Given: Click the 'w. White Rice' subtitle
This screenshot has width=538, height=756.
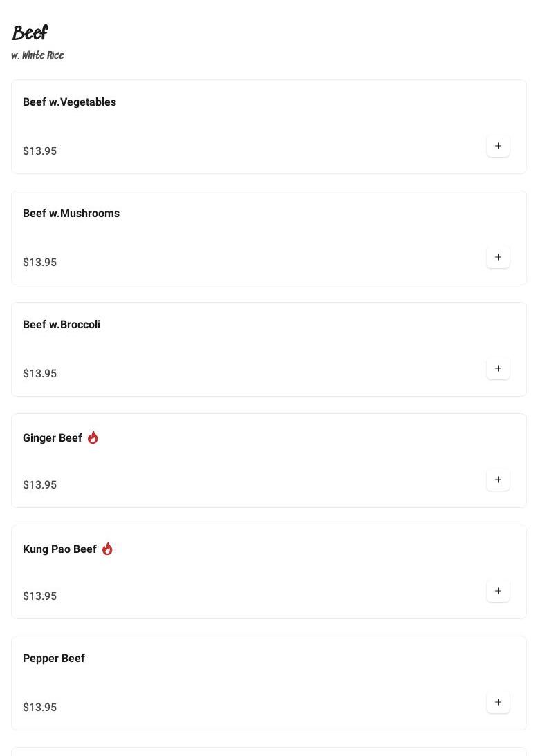Looking at the screenshot, I should pyautogui.click(x=38, y=55).
